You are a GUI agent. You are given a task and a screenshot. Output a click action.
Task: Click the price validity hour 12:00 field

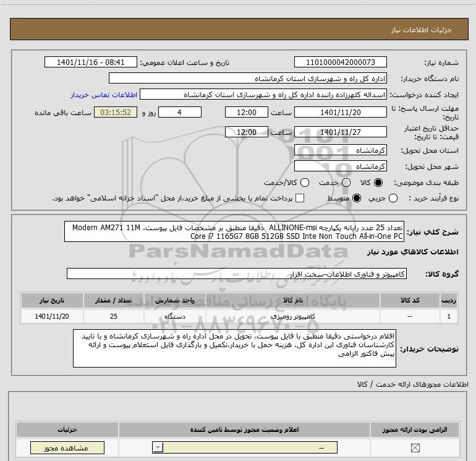[x=247, y=132]
